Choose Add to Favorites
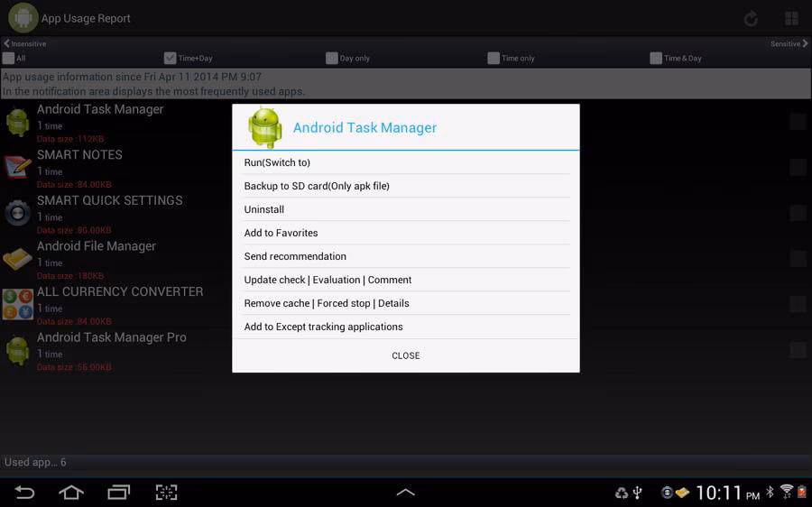The image size is (812, 507). 406,233
